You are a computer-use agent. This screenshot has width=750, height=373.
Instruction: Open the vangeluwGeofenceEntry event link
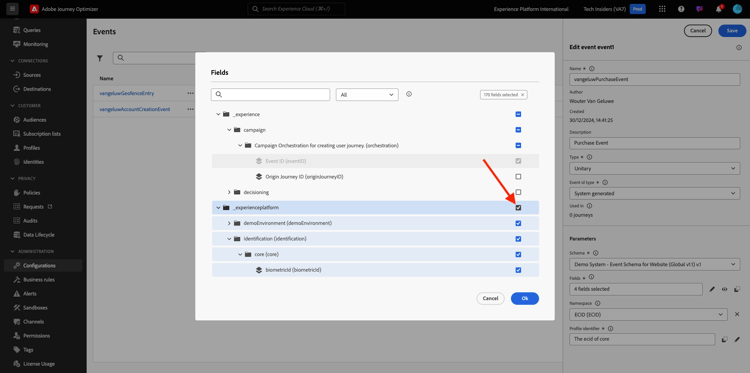coord(126,93)
